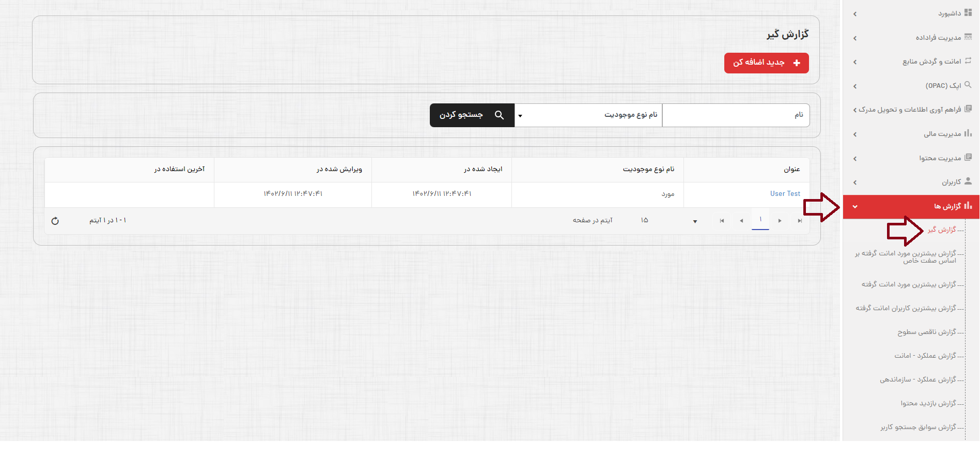
Task: Open the items per page dropdown
Action: tap(695, 221)
